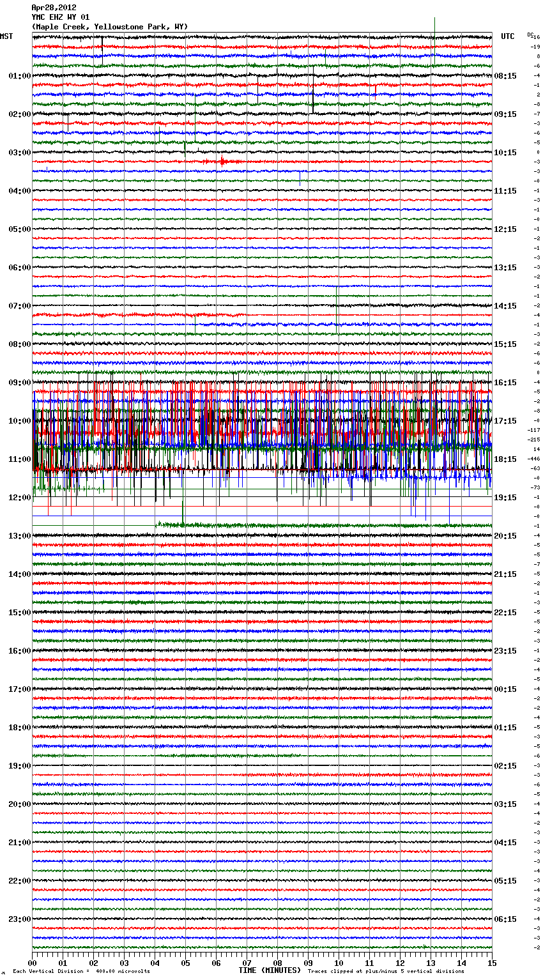Click the DC offset value '-117'
Image resolution: width=543 pixels, height=980 pixels.
(533, 430)
